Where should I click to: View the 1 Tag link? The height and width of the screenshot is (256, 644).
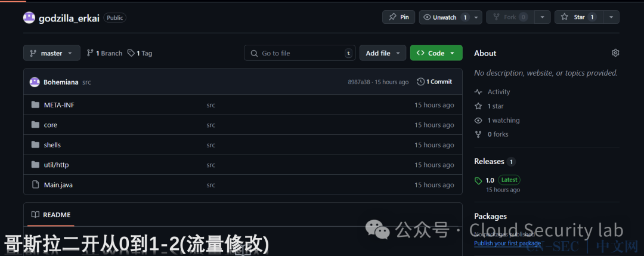coord(140,53)
